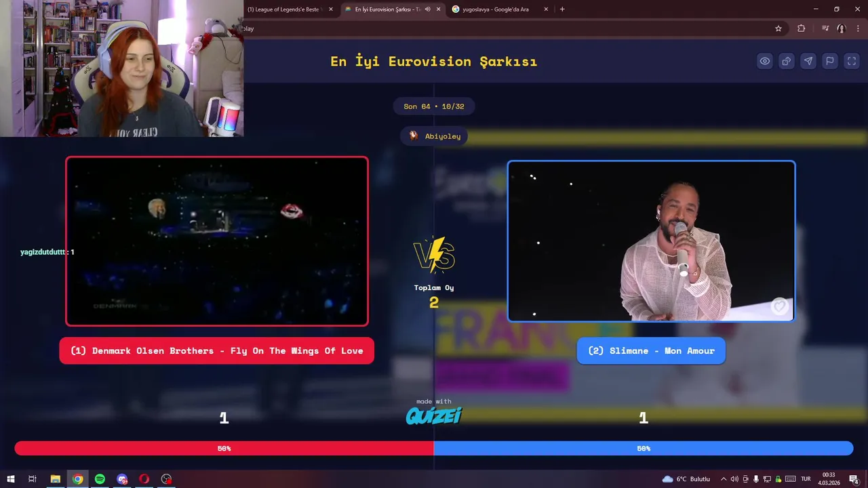Open the notification center icon
The image size is (868, 488).
tap(854, 479)
